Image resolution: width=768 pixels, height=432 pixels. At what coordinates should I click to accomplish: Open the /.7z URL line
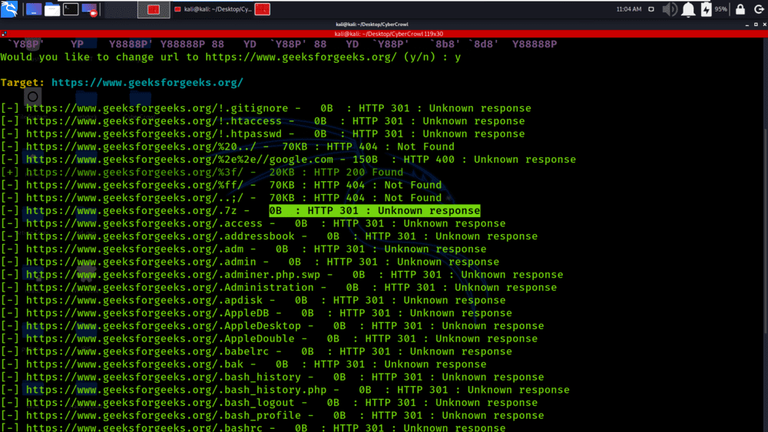point(131,211)
